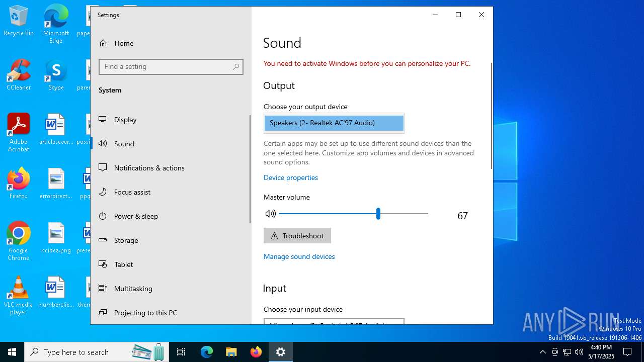
Task: Click the network icon in system tray
Action: pyautogui.click(x=567, y=352)
